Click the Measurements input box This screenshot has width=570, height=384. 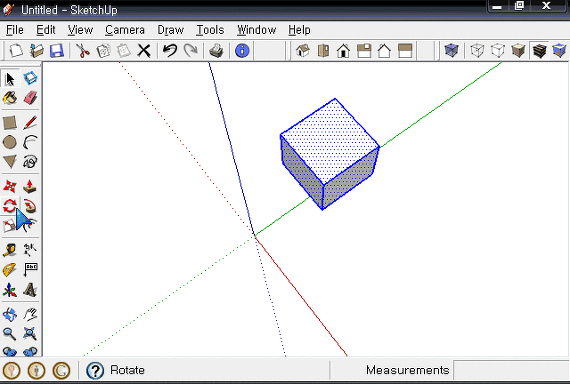click(511, 370)
